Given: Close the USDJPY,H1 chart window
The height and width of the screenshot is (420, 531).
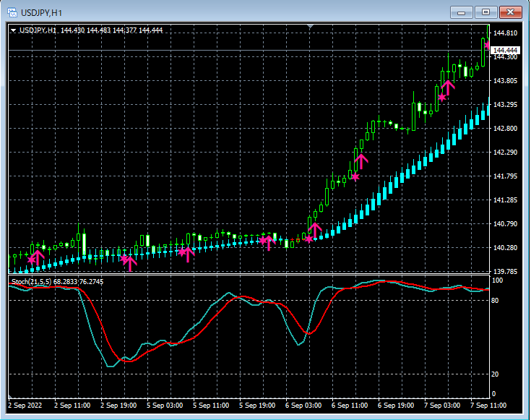Looking at the screenshot, I should (510, 12).
